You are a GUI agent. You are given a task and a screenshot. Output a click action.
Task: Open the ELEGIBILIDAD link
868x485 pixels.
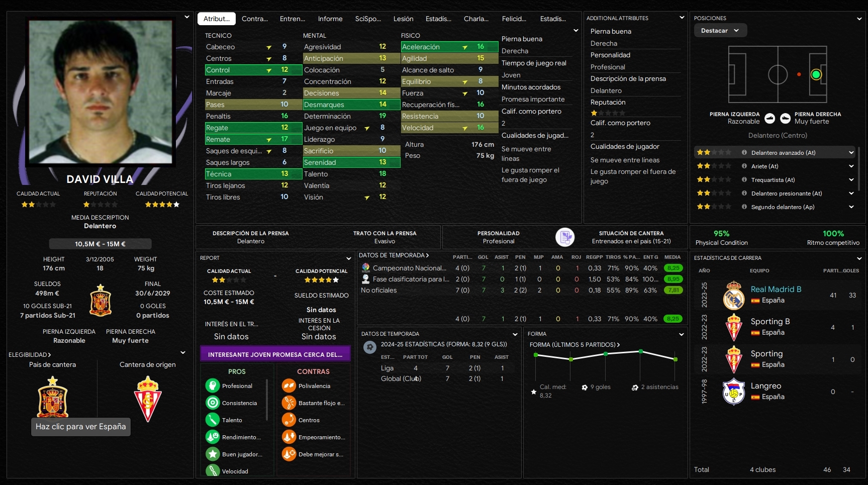(30, 355)
